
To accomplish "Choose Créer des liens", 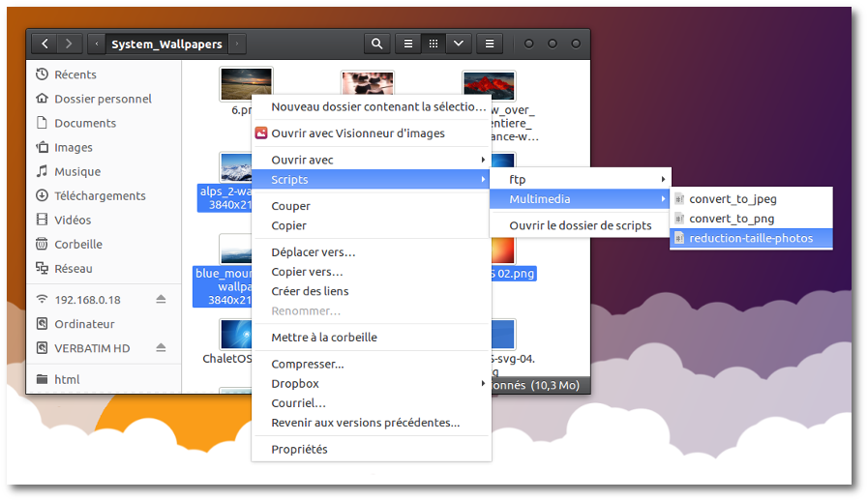I will (372, 291).
